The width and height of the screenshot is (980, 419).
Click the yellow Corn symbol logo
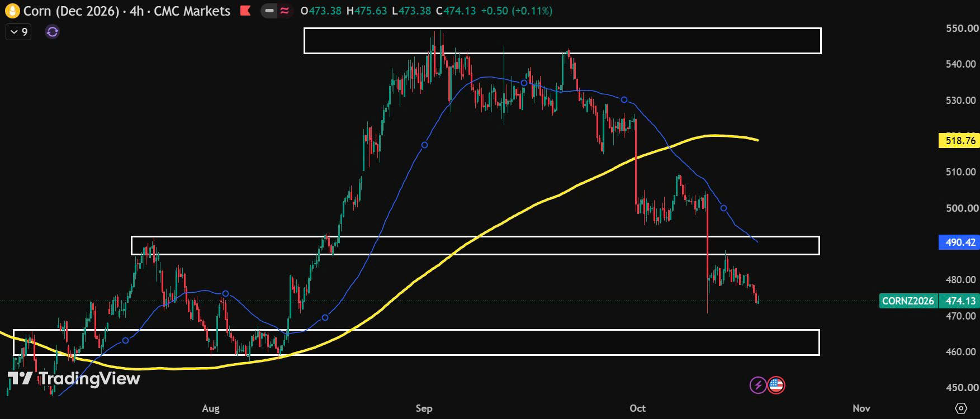click(12, 11)
